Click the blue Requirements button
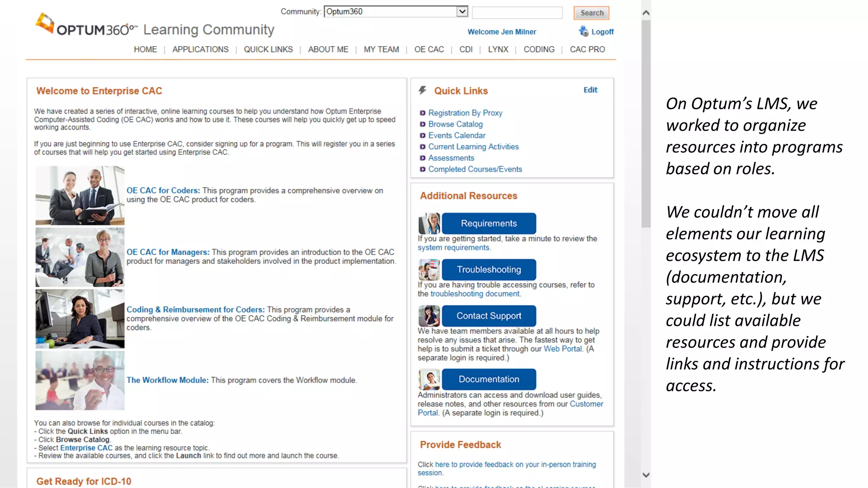This screenshot has height=488, width=868. point(489,223)
